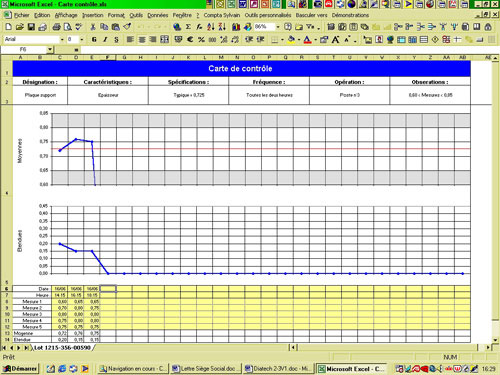Open the Outils personnalisés menu

(x=268, y=15)
